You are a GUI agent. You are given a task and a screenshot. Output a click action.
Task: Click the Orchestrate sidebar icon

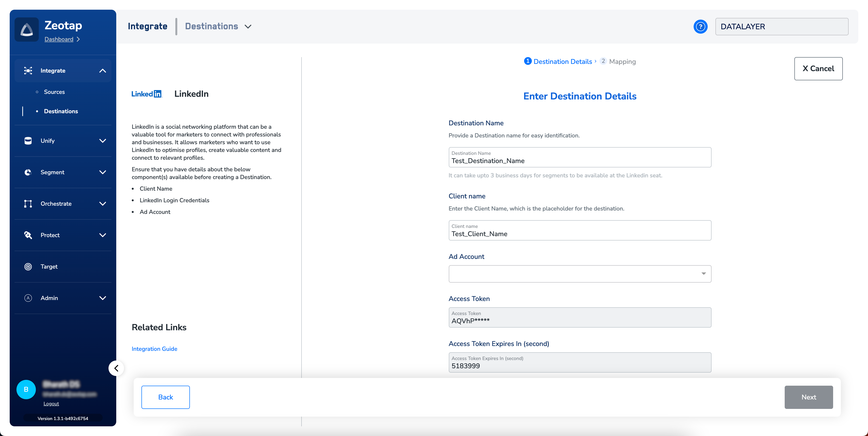[28, 204]
